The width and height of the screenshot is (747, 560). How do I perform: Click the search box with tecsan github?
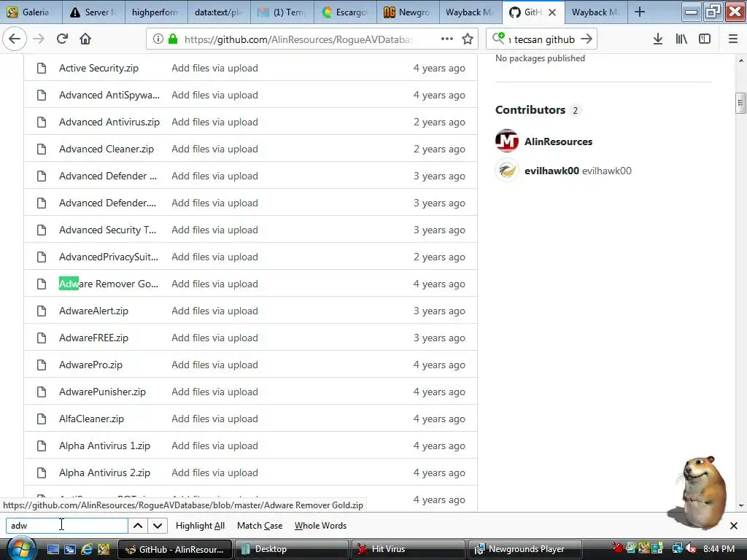click(543, 39)
